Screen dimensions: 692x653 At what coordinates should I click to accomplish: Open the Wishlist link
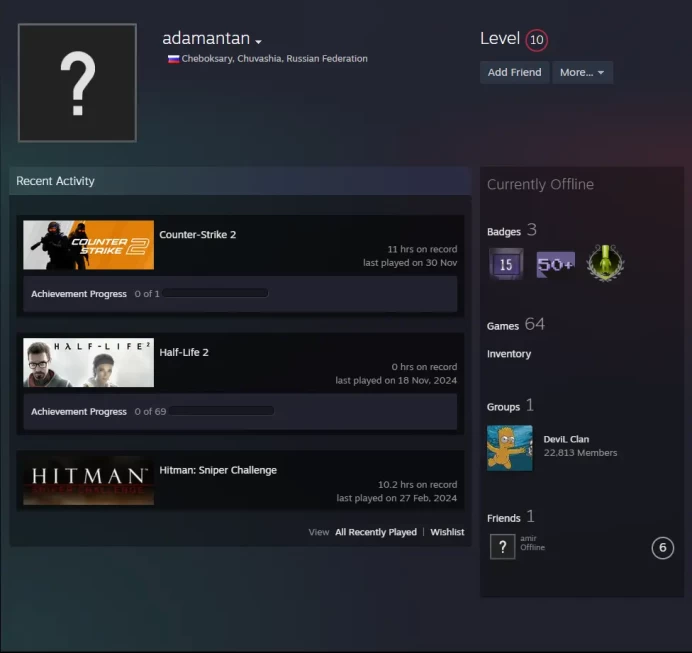[447, 532]
